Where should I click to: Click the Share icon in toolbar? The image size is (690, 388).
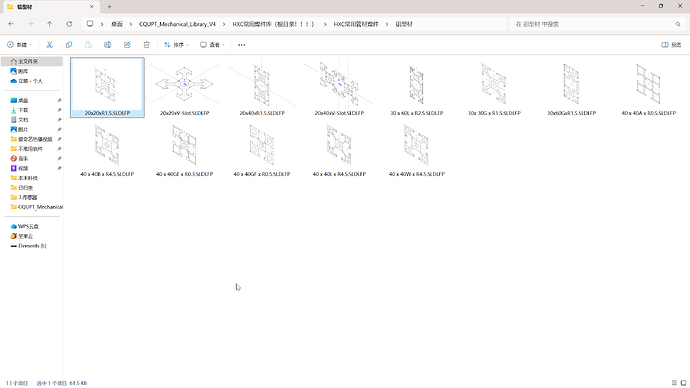pyautogui.click(x=127, y=45)
